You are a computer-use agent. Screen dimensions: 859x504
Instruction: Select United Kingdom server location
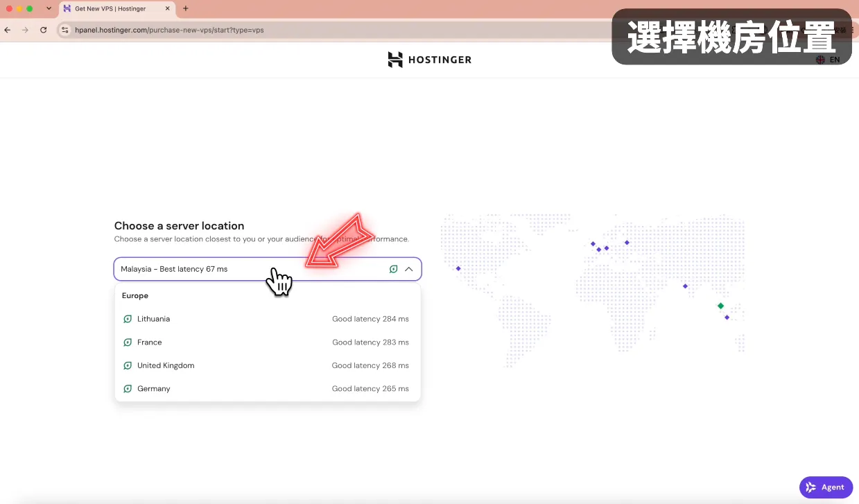(x=268, y=365)
